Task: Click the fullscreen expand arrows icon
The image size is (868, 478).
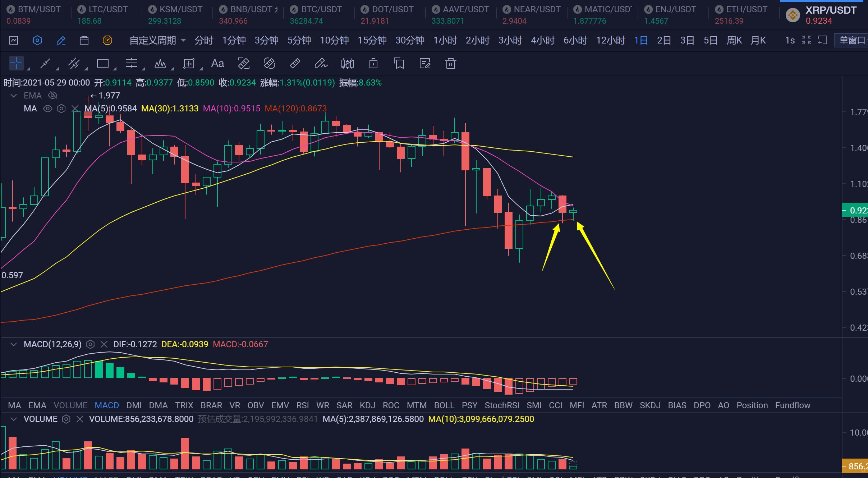Action: (806, 40)
